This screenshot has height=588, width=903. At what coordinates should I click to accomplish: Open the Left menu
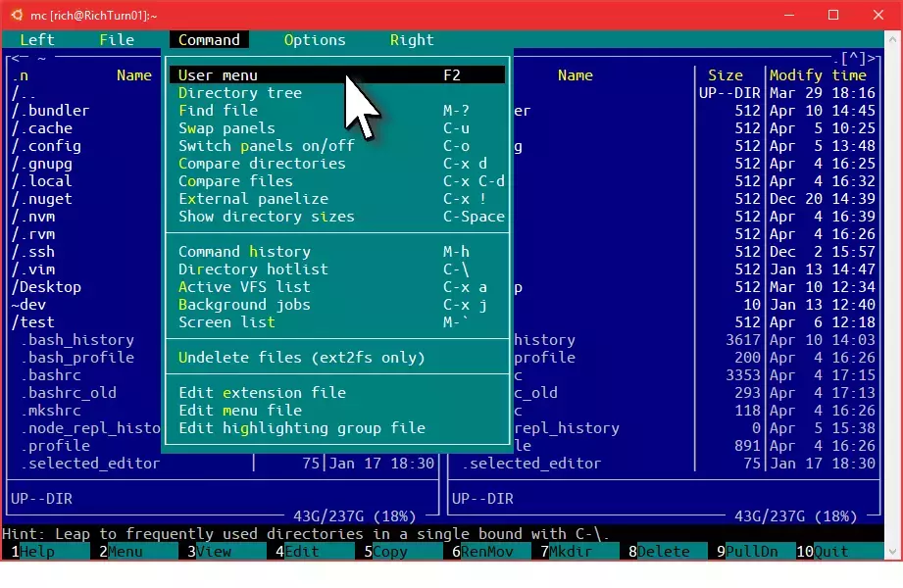click(37, 40)
